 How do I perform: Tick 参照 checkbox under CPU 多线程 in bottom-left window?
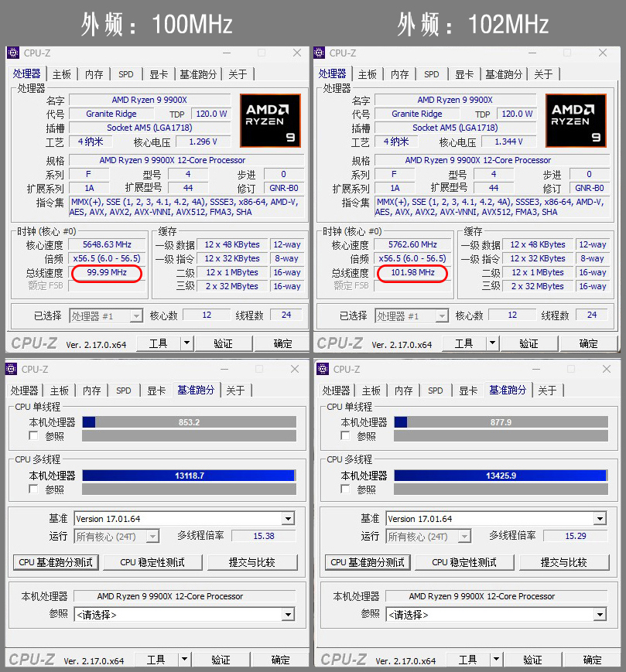click(x=33, y=489)
